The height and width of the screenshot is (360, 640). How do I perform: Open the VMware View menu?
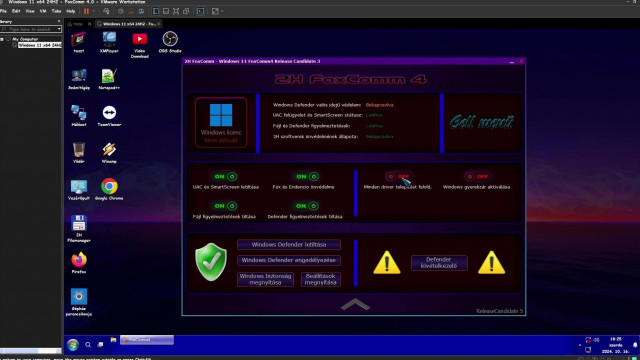click(x=30, y=11)
